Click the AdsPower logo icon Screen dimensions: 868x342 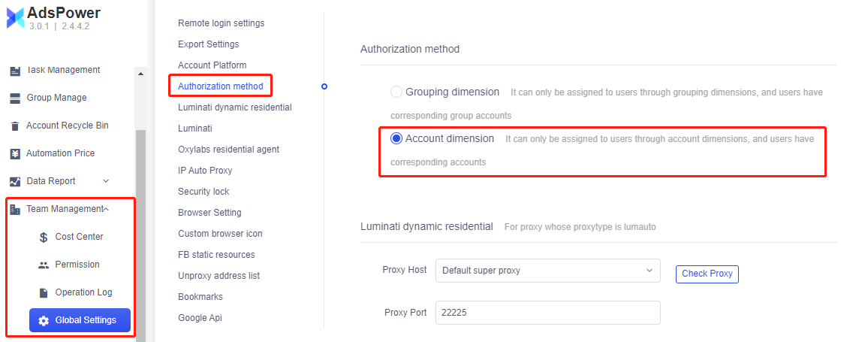15,19
